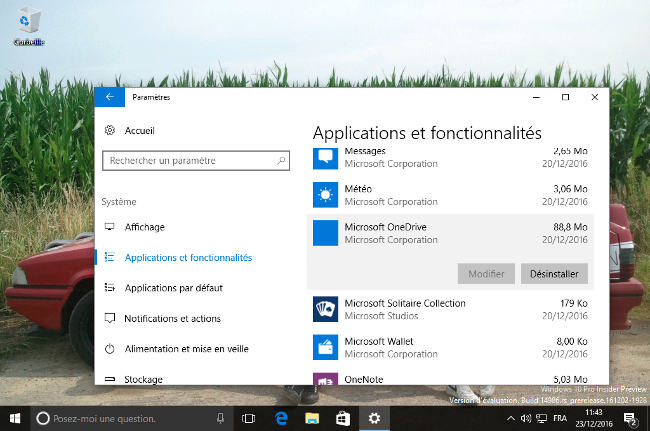
Task: Open Windows Store from taskbar
Action: (x=343, y=419)
